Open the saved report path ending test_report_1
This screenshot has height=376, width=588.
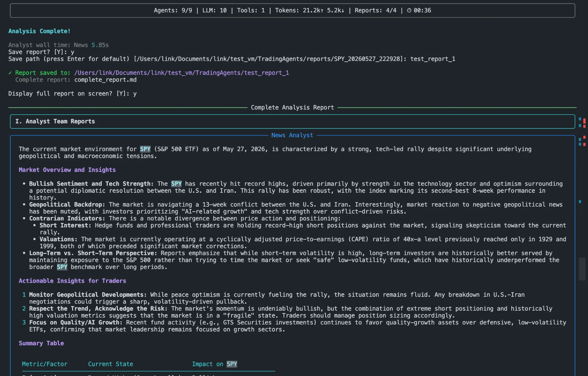pos(182,73)
